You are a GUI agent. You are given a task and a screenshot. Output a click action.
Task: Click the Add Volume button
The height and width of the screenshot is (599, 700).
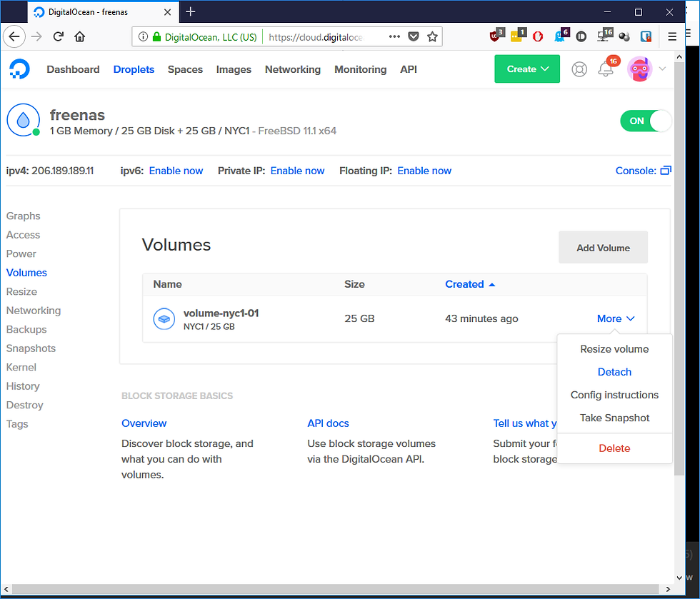tap(603, 247)
